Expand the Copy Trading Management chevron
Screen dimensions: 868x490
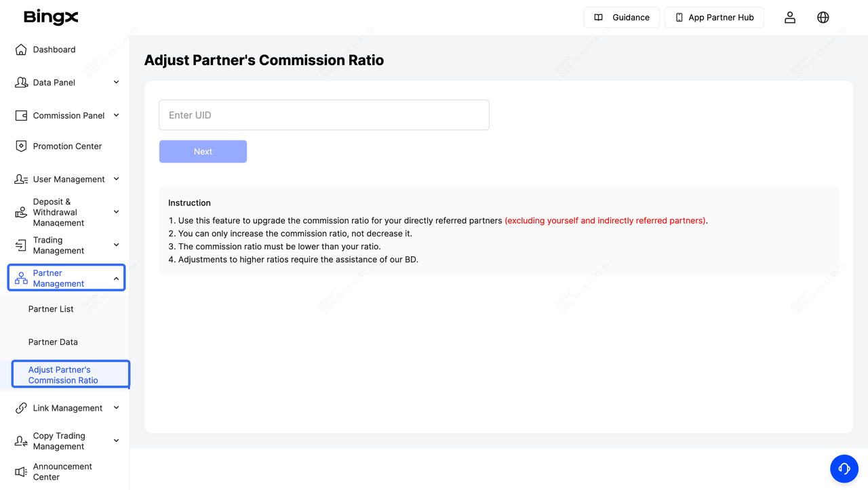[116, 441]
